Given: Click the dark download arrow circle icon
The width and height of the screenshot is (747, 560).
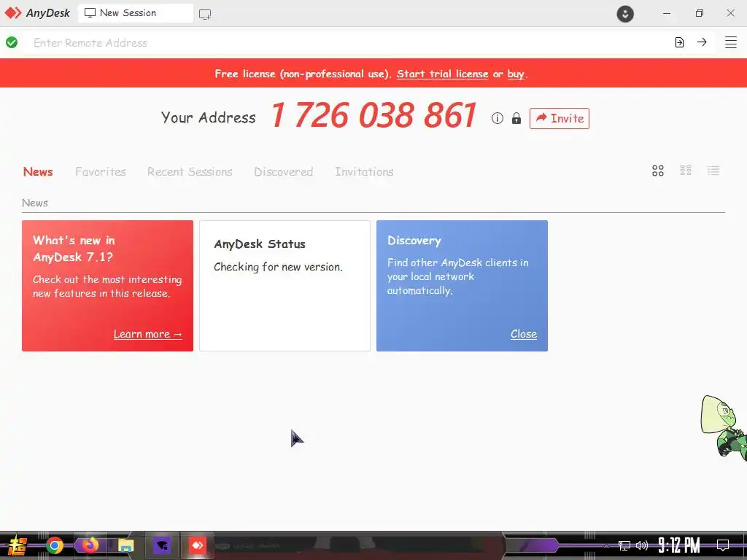Looking at the screenshot, I should point(625,13).
